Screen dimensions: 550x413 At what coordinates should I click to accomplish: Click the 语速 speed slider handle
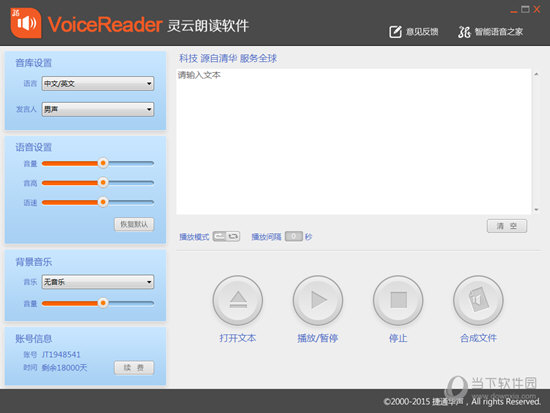103,202
